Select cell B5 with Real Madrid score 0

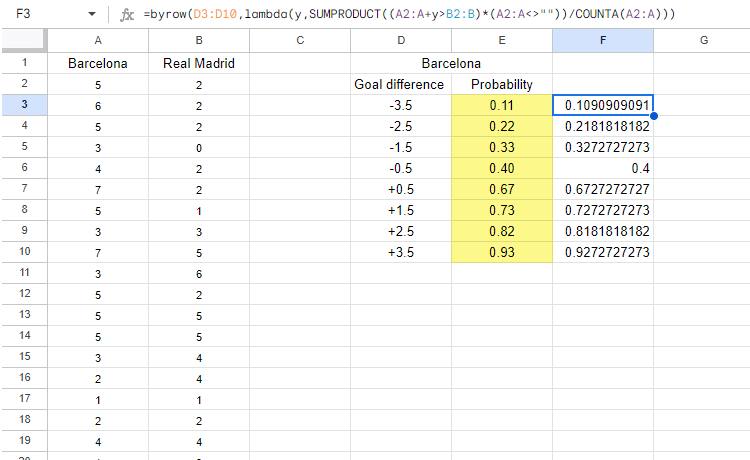pos(199,147)
